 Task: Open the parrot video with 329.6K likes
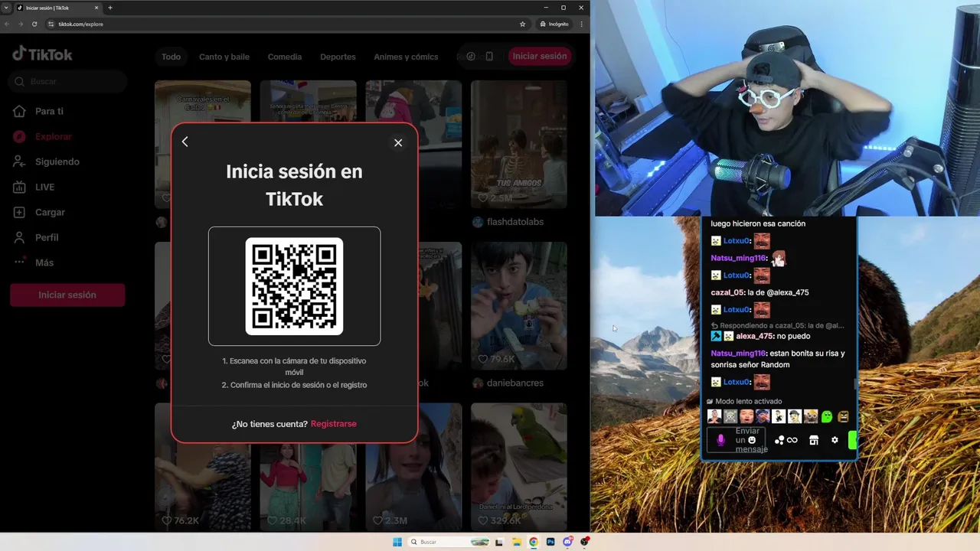(x=519, y=467)
